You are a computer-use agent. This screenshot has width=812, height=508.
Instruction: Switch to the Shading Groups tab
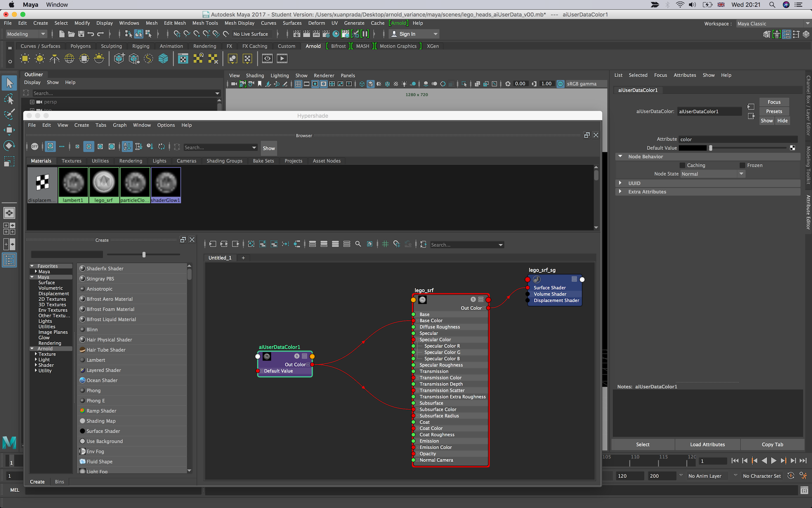(x=225, y=161)
